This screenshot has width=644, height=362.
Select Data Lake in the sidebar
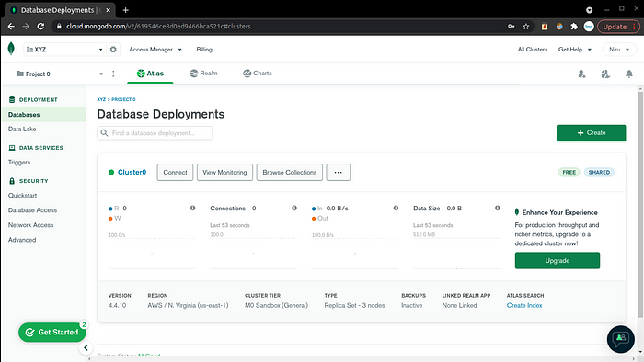coord(22,129)
